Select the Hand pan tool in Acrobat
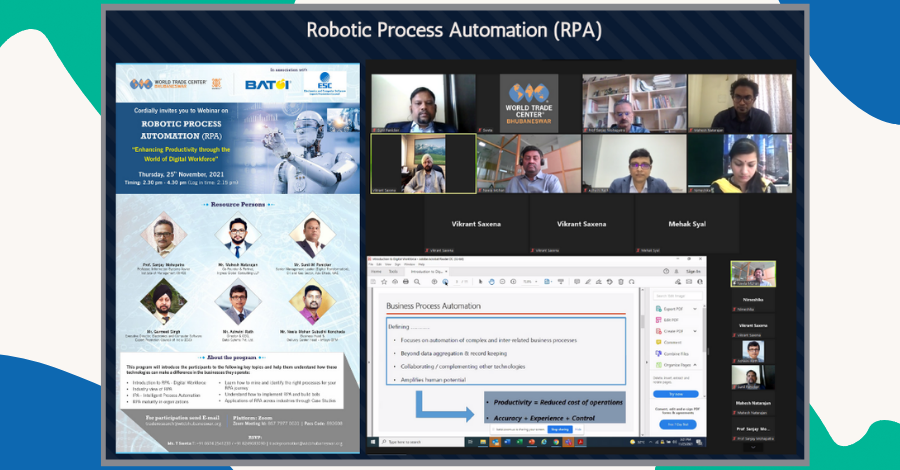 tap(491, 282)
